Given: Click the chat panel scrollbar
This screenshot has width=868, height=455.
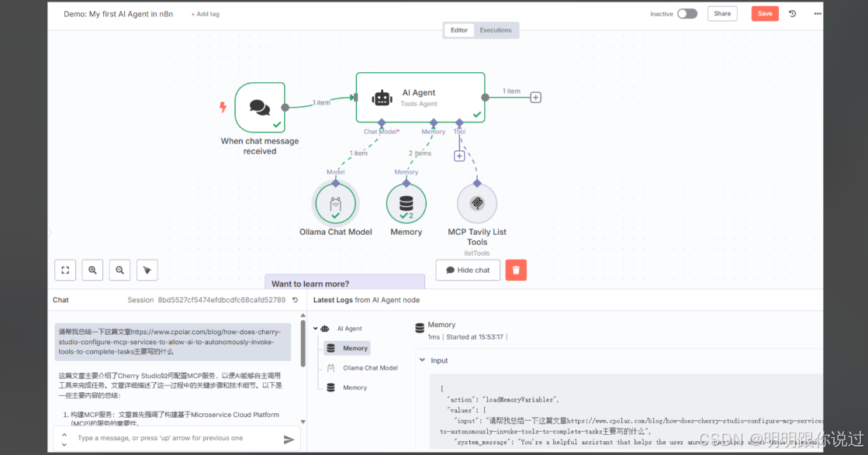Looking at the screenshot, I should (x=303, y=344).
